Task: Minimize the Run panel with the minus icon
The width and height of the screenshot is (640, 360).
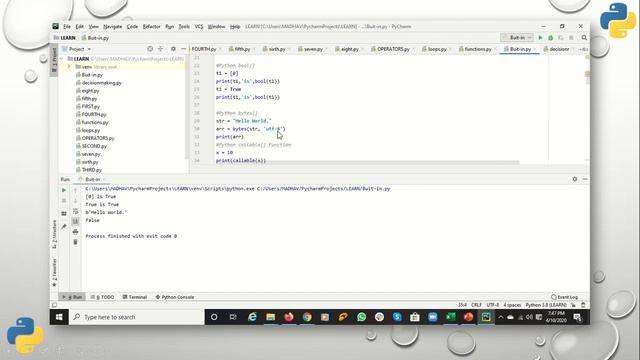Action: coord(585,179)
